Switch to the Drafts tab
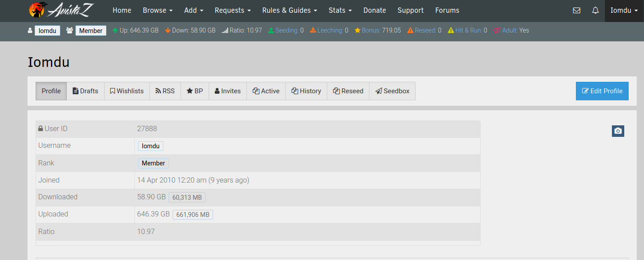 tap(85, 91)
